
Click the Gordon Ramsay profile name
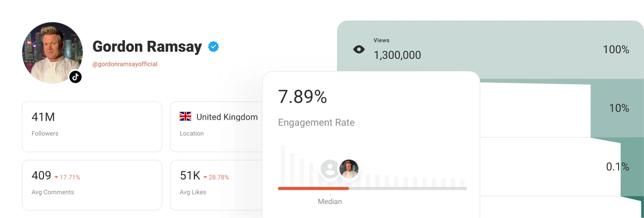click(147, 46)
